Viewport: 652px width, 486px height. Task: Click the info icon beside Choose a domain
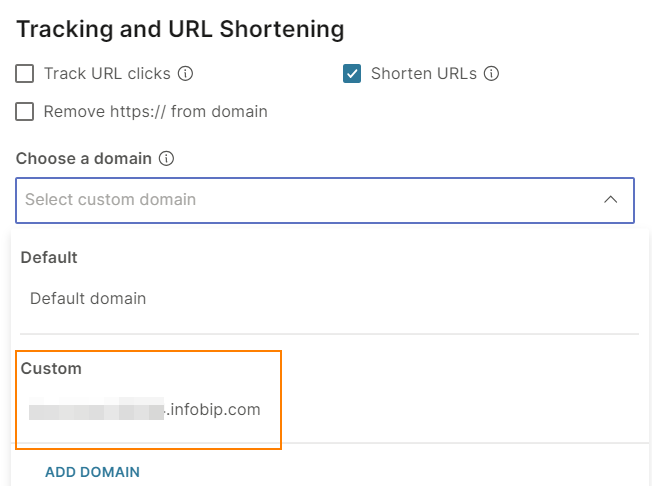[166, 158]
